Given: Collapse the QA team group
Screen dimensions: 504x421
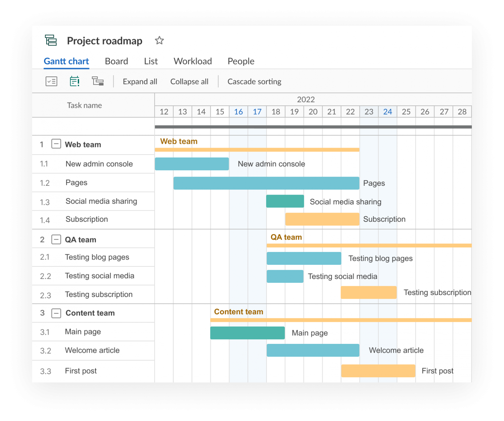Looking at the screenshot, I should (56, 240).
